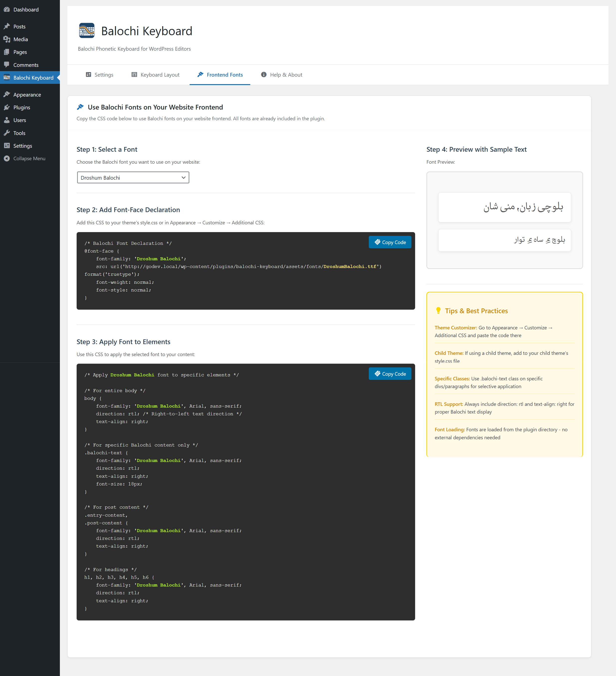Click the Help & About info icon
616x676 pixels.
point(263,74)
